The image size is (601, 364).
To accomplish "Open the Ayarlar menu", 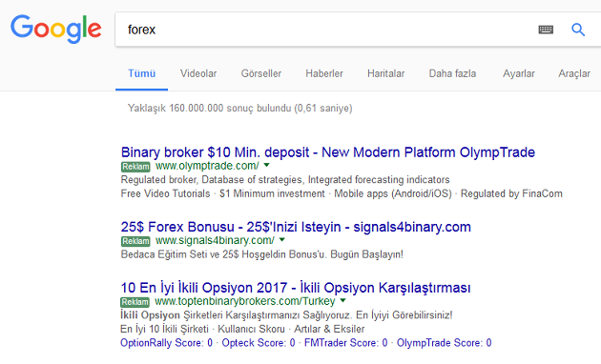I will coord(519,73).
